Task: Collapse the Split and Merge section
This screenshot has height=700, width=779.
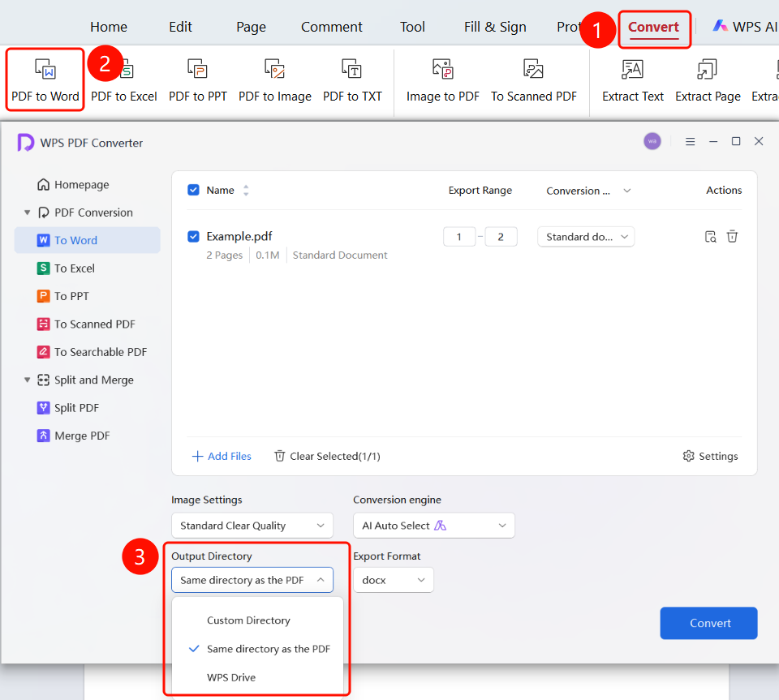Action: coord(28,380)
